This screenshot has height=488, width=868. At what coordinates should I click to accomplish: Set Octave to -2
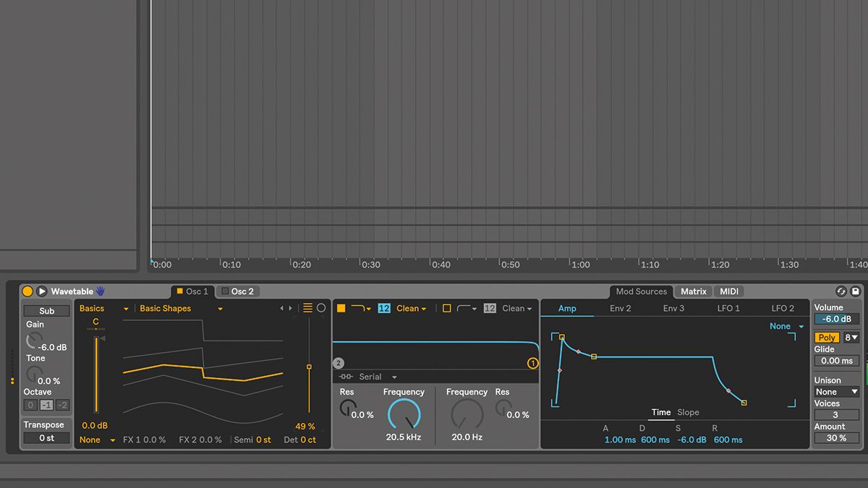point(62,405)
